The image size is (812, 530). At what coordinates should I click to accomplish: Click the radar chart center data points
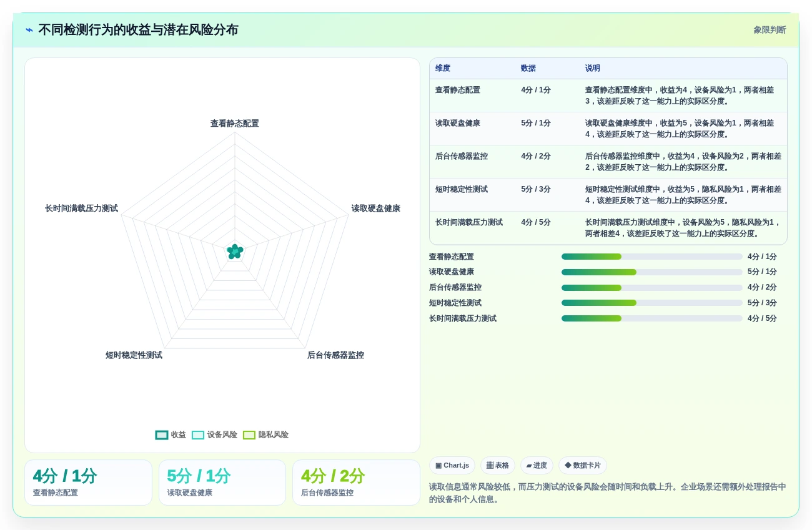(235, 251)
